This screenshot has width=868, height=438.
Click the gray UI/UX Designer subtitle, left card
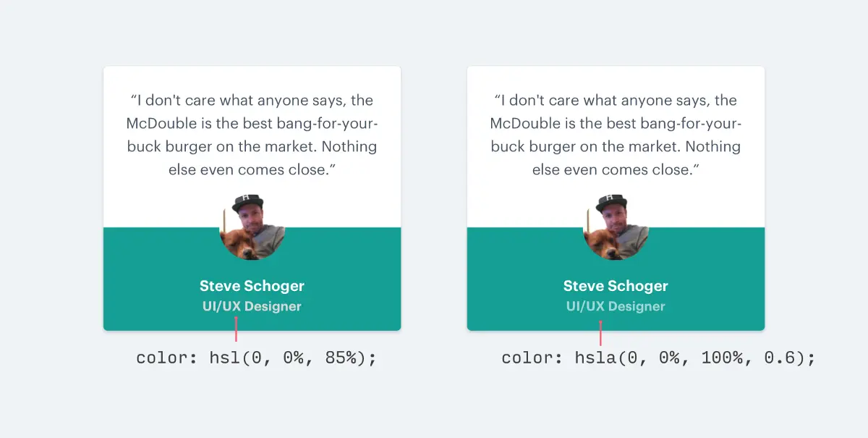click(252, 306)
